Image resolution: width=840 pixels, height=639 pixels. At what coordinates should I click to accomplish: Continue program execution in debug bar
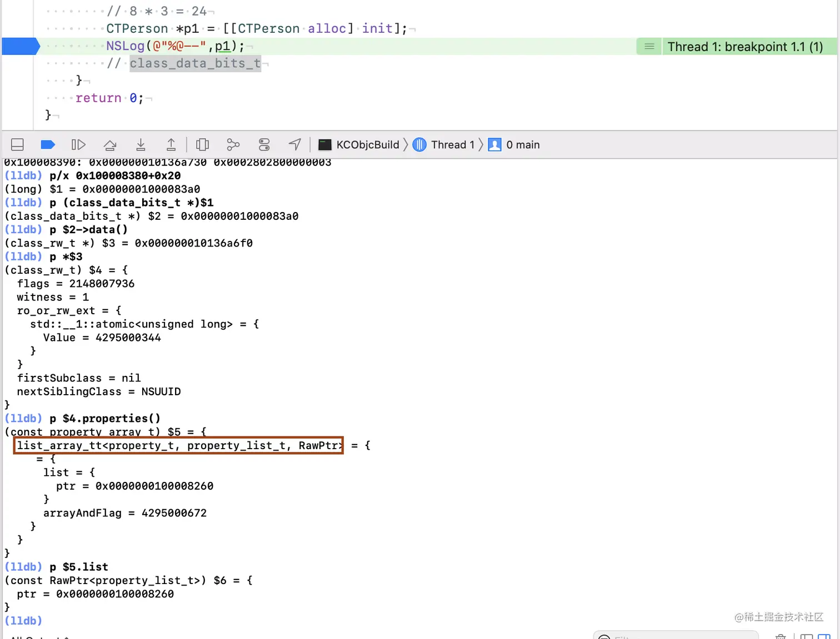click(78, 145)
